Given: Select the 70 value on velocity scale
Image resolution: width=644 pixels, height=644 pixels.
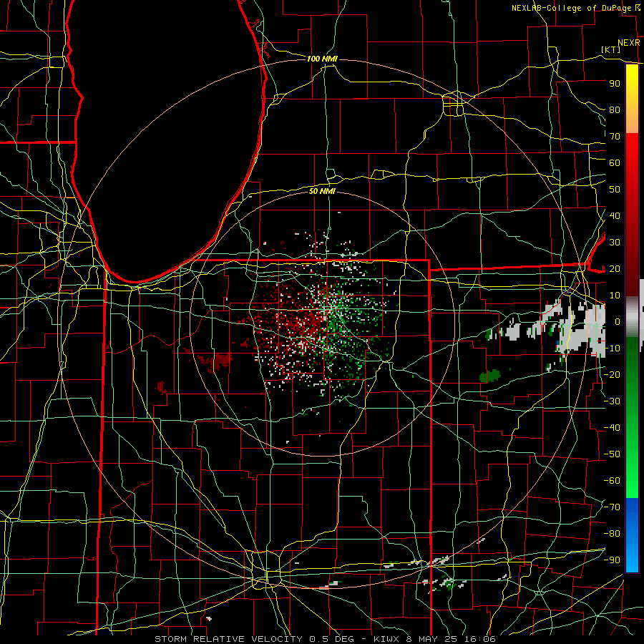Looking at the screenshot, I should pyautogui.click(x=615, y=137).
